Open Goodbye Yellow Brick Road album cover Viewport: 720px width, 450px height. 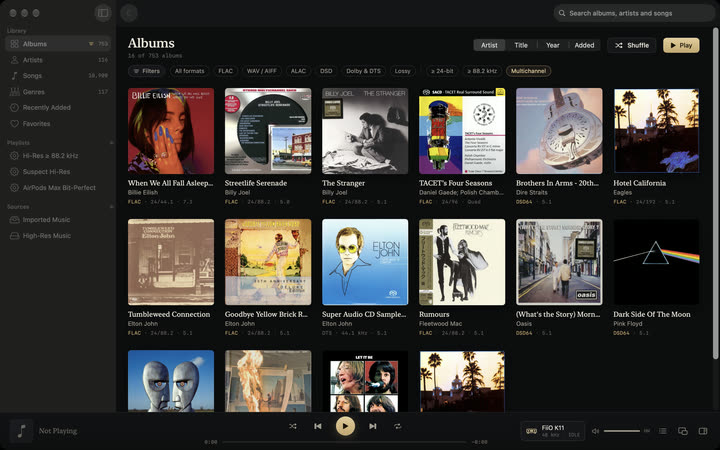pyautogui.click(x=268, y=262)
